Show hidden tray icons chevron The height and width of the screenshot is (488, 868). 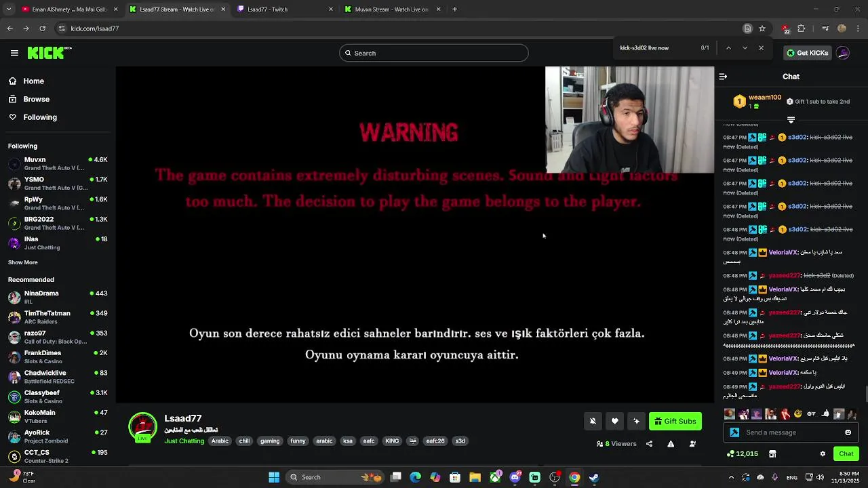point(731,477)
